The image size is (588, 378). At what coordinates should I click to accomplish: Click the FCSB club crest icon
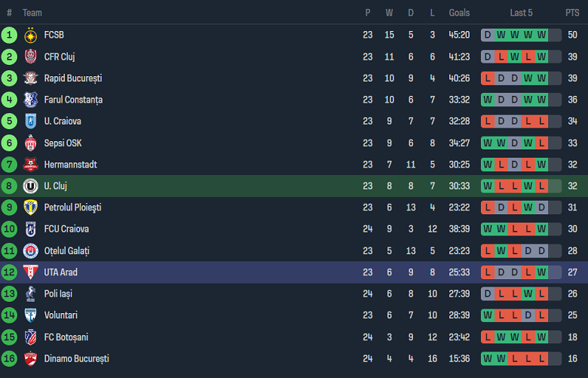(31, 35)
